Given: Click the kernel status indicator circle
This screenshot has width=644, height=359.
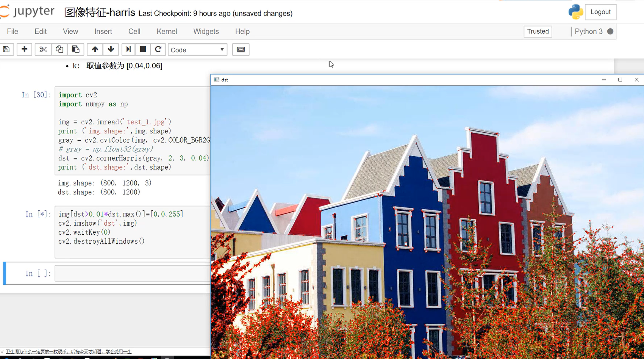Looking at the screenshot, I should [610, 31].
